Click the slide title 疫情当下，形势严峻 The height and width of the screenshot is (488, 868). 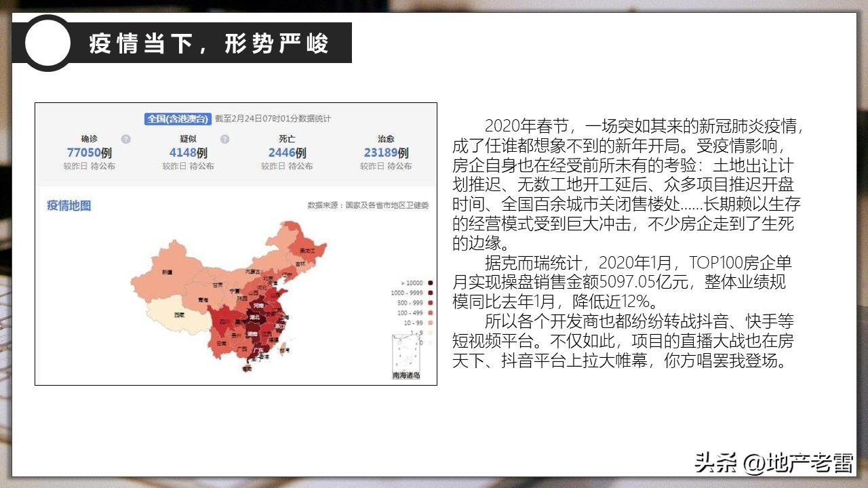(x=209, y=43)
